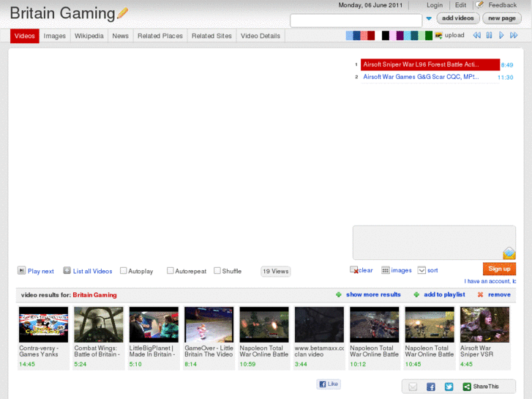Open the News tab
The image size is (532, 399).
point(121,36)
